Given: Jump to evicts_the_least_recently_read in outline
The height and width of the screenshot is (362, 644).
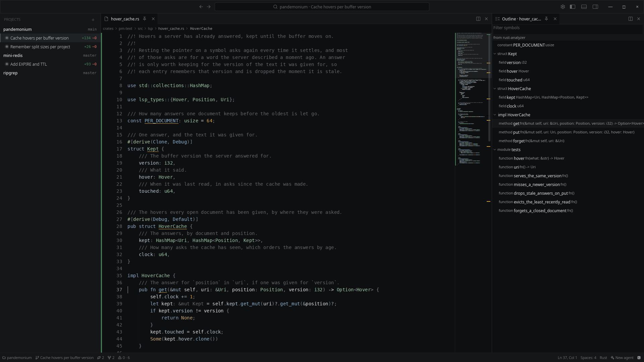Looking at the screenshot, I should pyautogui.click(x=568, y=202).
